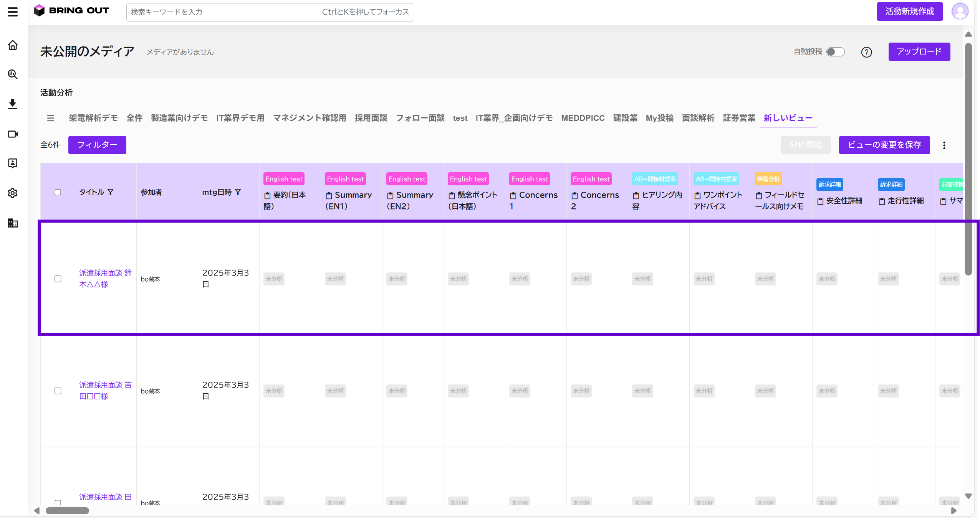Open the タイトル column filter funnel

point(111,192)
